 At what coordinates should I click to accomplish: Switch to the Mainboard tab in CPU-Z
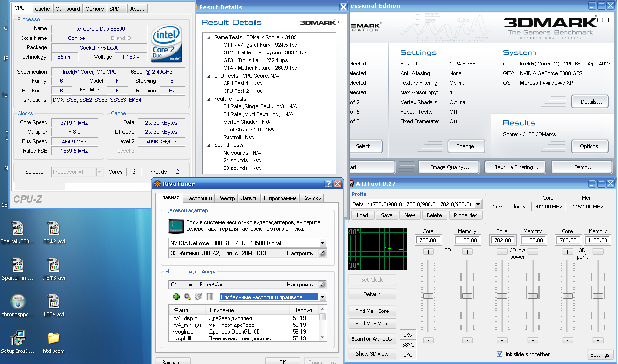[x=67, y=9]
